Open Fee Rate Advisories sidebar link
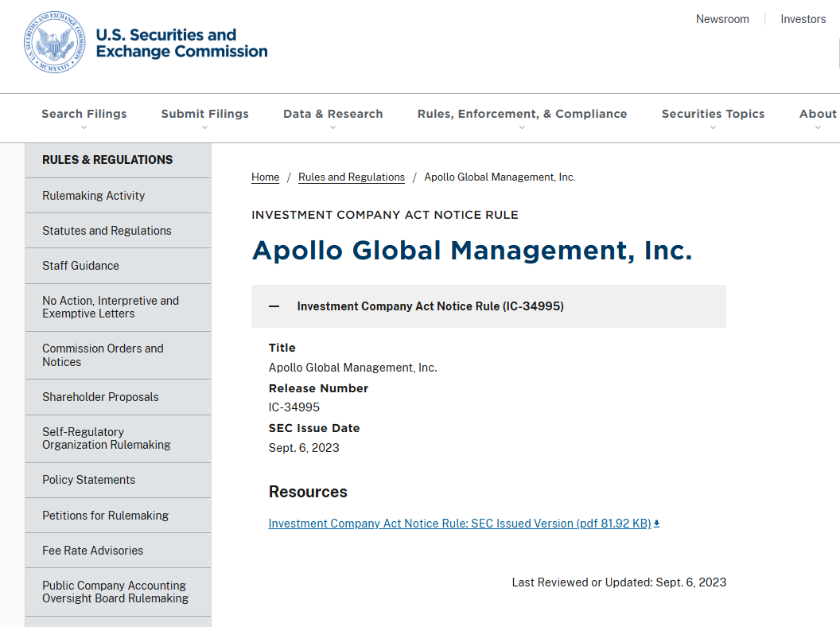This screenshot has height=627, width=840. (x=92, y=551)
